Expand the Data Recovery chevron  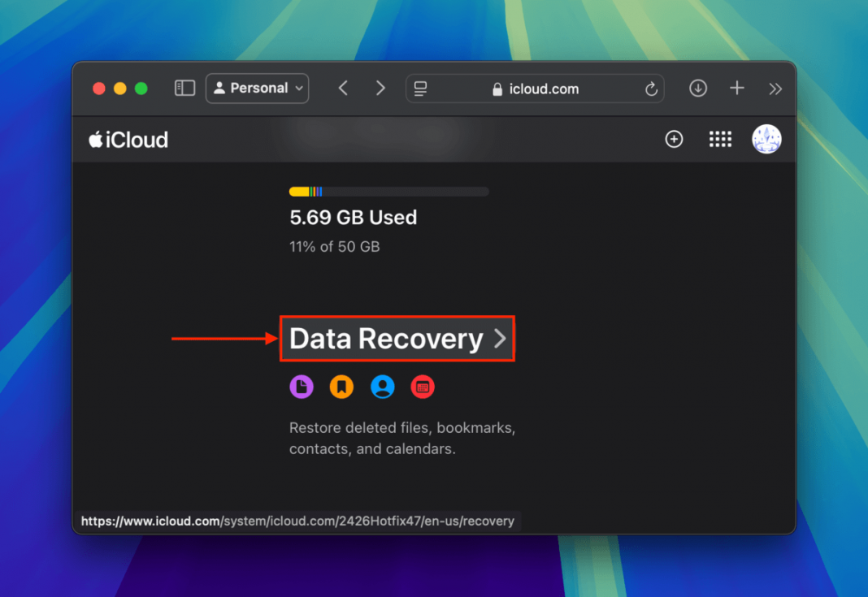[500, 340]
